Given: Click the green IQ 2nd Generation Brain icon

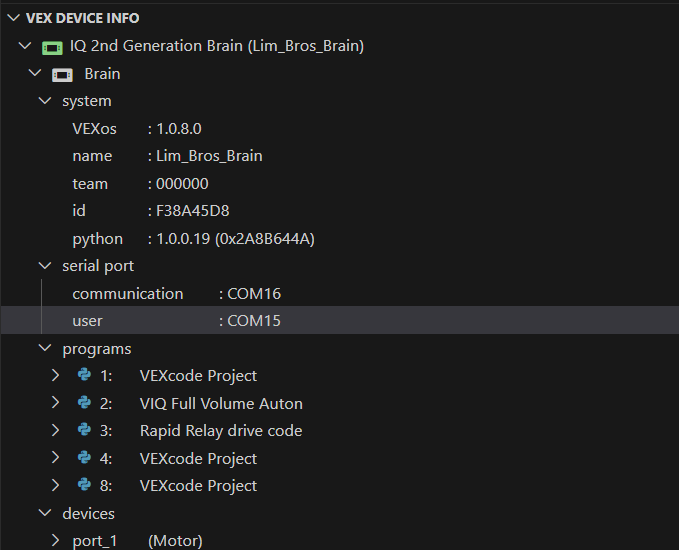Looking at the screenshot, I should (x=52, y=47).
